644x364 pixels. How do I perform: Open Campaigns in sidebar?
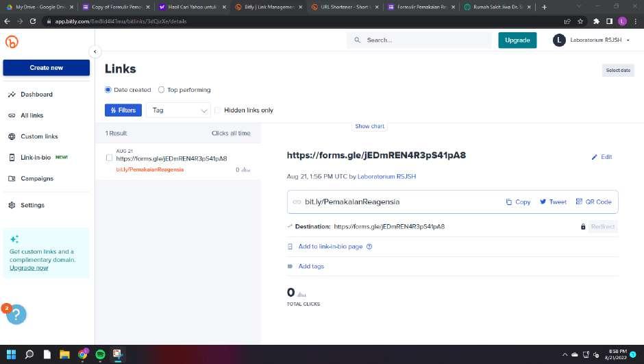(x=37, y=179)
